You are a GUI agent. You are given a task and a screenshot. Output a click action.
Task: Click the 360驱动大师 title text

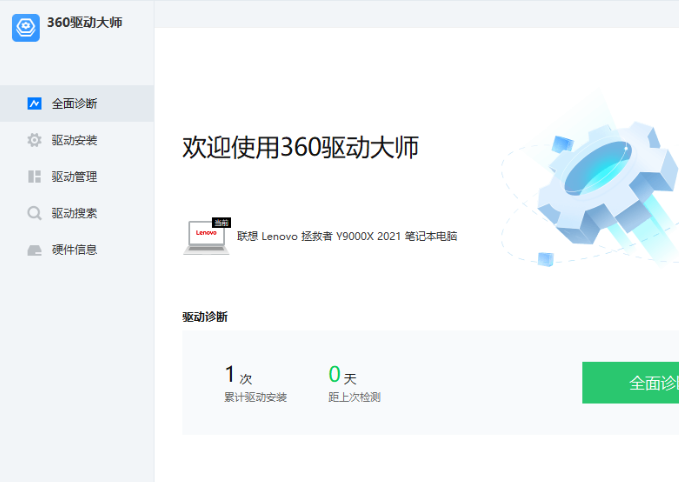coord(84,23)
